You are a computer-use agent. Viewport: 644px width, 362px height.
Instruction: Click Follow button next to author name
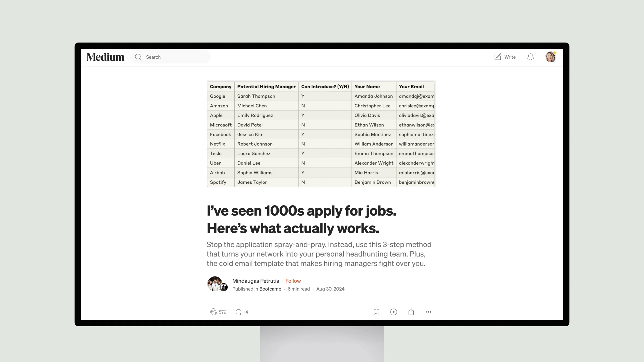pyautogui.click(x=293, y=281)
